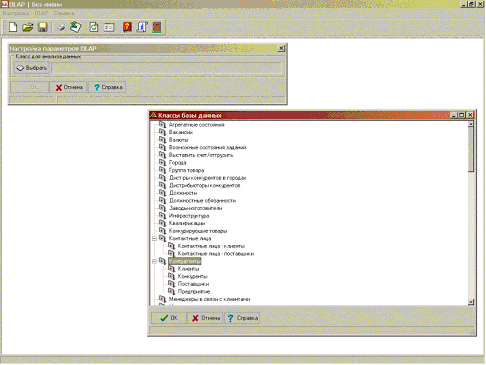This screenshot has width=486, height=365.
Task: Refresh data with the green arrows icon
Action: tap(94, 27)
